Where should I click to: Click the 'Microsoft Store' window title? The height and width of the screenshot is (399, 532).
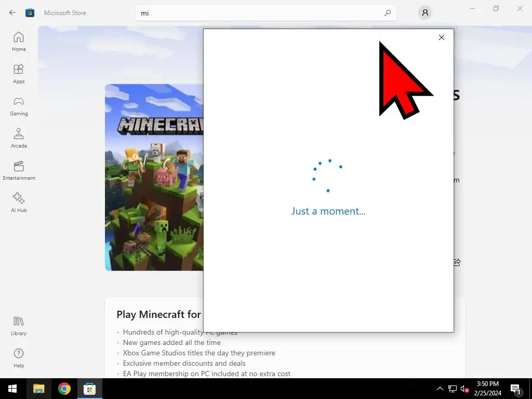(65, 13)
